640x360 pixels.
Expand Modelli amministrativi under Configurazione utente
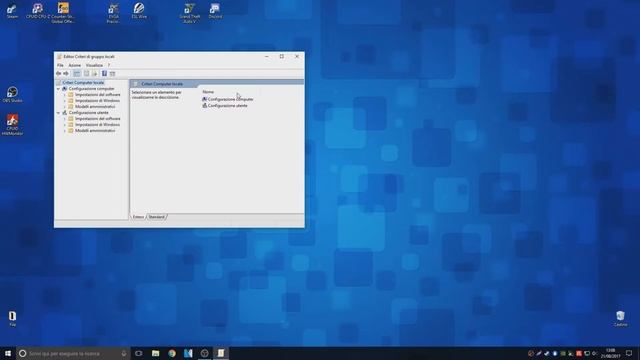click(x=65, y=131)
